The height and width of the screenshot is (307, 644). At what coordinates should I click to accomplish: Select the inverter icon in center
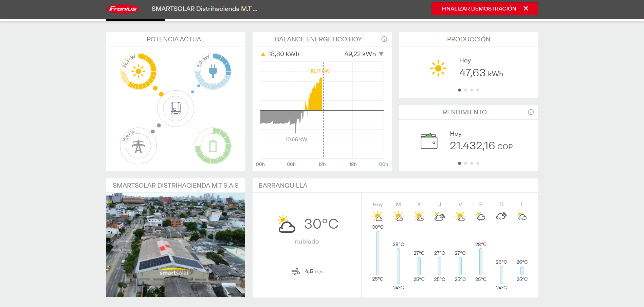[x=176, y=109]
